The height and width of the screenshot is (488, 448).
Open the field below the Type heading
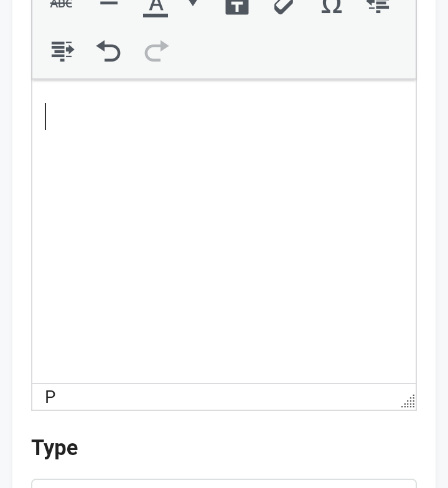224,484
